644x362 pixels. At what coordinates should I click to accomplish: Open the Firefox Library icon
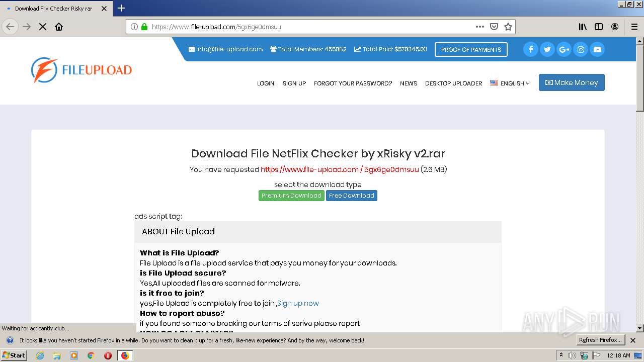583,27
